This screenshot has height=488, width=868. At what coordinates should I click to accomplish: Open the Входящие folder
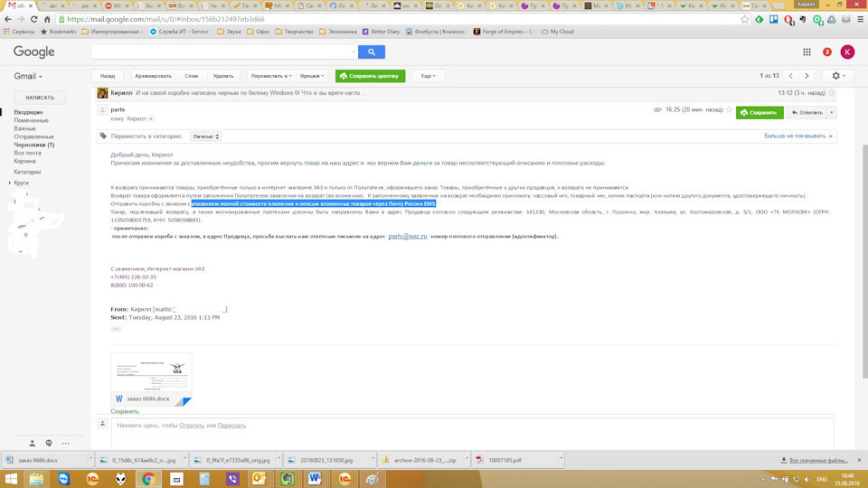(28, 112)
